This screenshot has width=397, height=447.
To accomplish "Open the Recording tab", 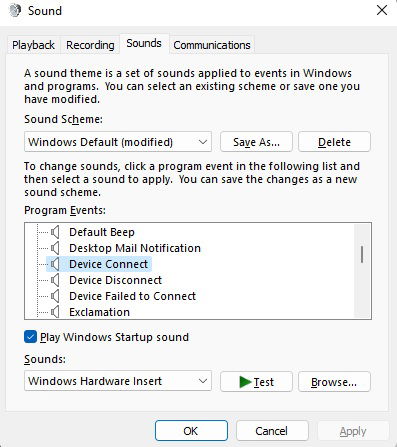I will click(90, 45).
